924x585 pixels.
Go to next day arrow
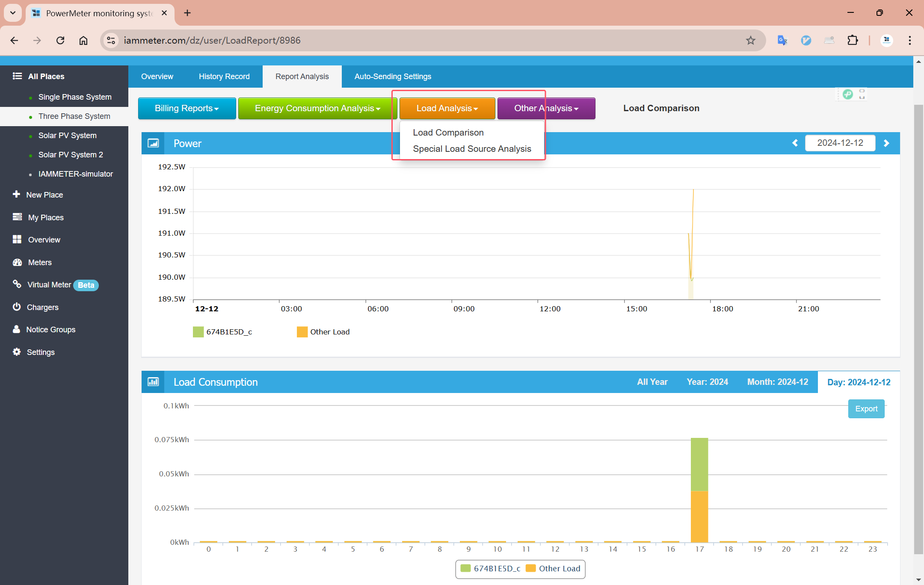click(886, 143)
